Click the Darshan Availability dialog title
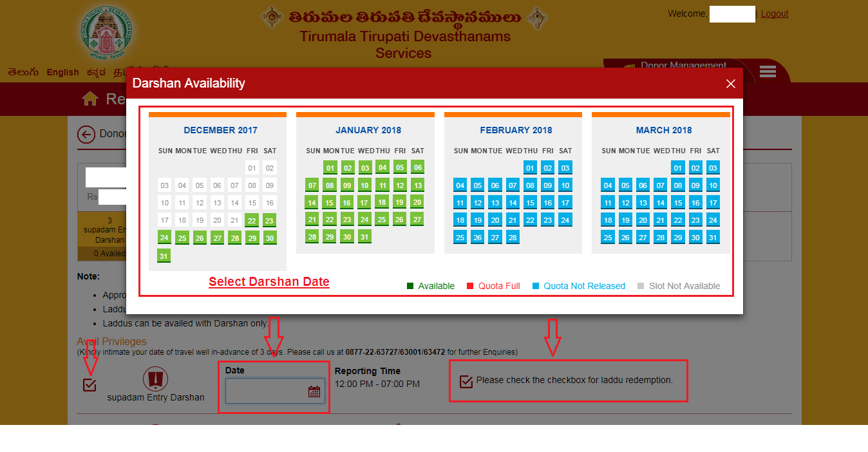The height and width of the screenshot is (452, 868). pos(189,83)
